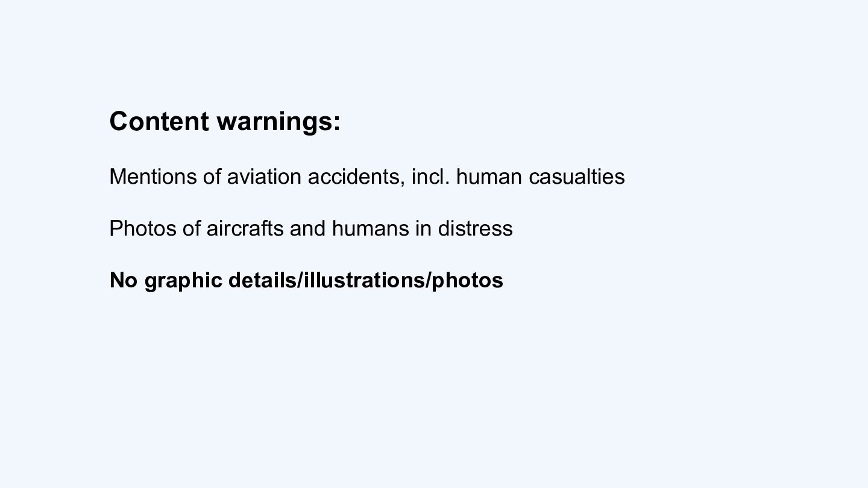Click the bold word 'photos' at line end

click(x=468, y=281)
